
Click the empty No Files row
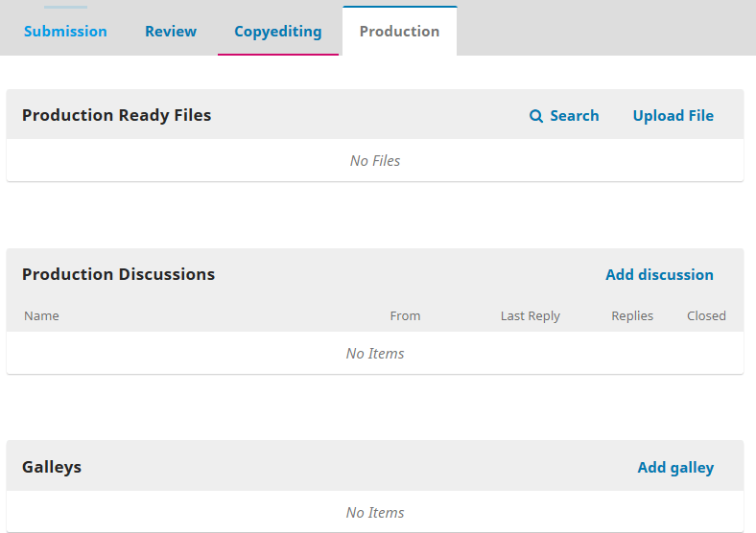375,161
